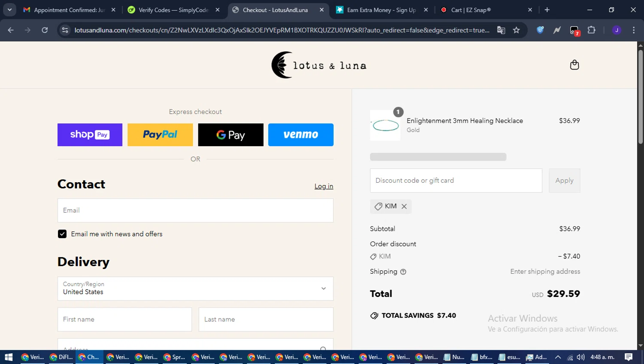This screenshot has width=644, height=364.
Task: Expand the Country/Region dropdown
Action: 195,288
